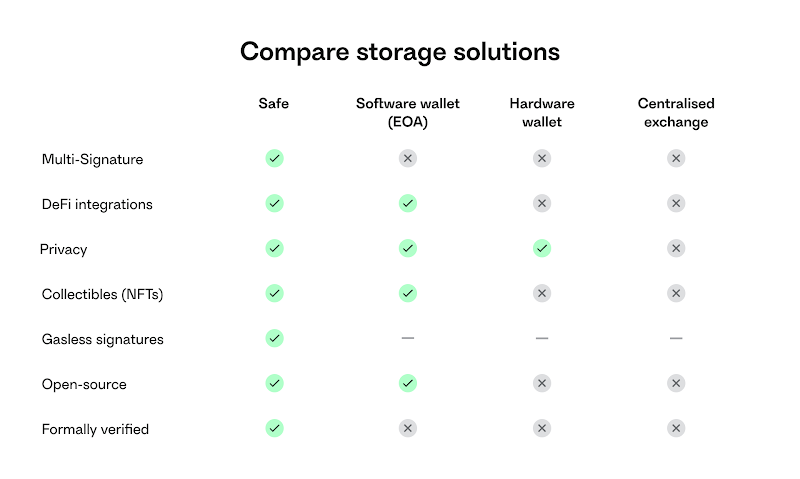Click the Safe Gasless signatures checkmark

click(x=274, y=338)
